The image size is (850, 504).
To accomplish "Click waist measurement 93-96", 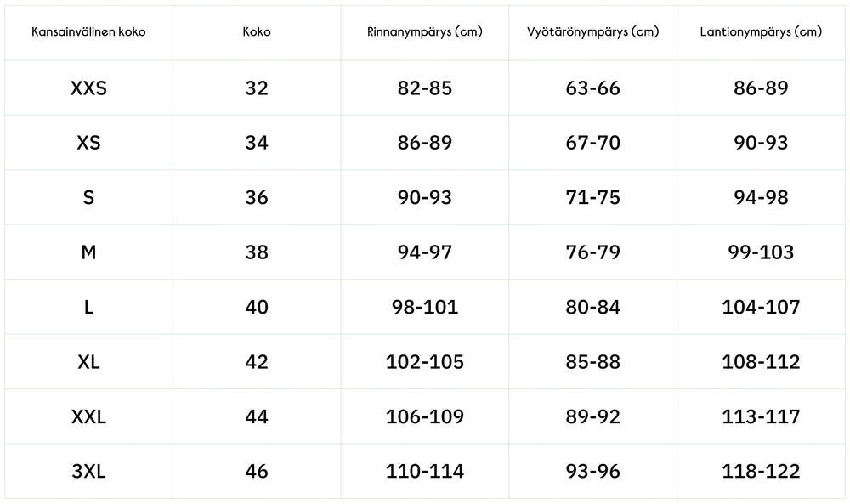I will pyautogui.click(x=593, y=471).
